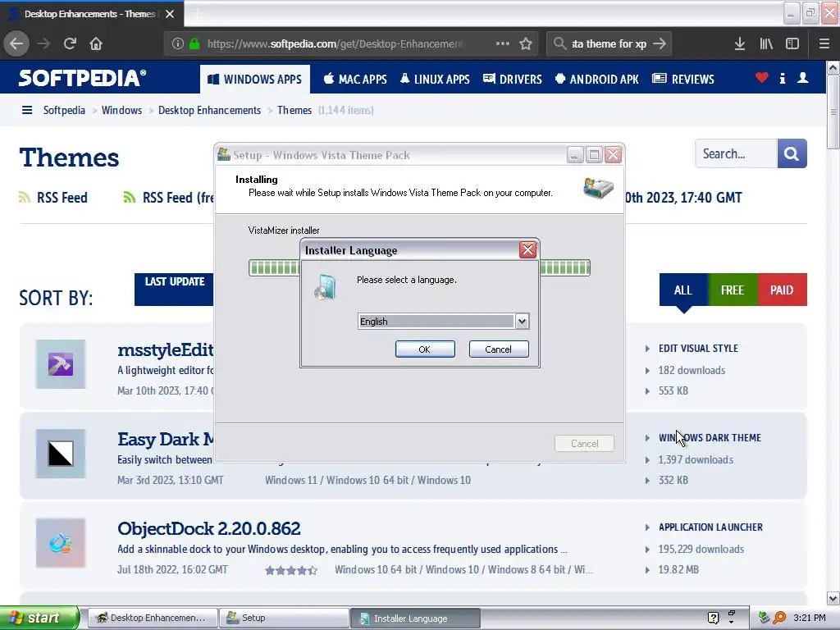Image resolution: width=840 pixels, height=630 pixels.
Task: Open the Windows Start button
Action: pyautogui.click(x=39, y=618)
